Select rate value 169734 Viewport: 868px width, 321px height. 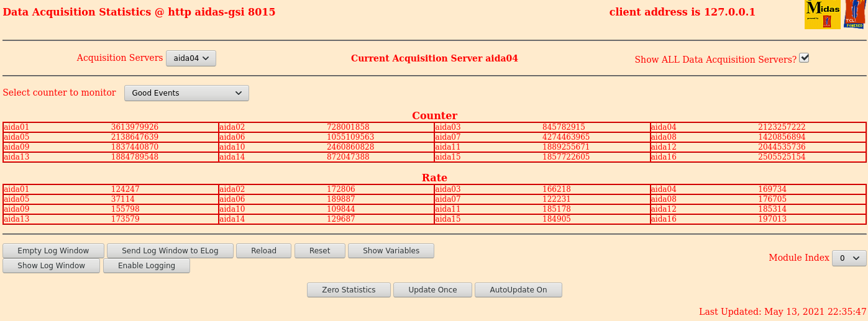click(772, 189)
